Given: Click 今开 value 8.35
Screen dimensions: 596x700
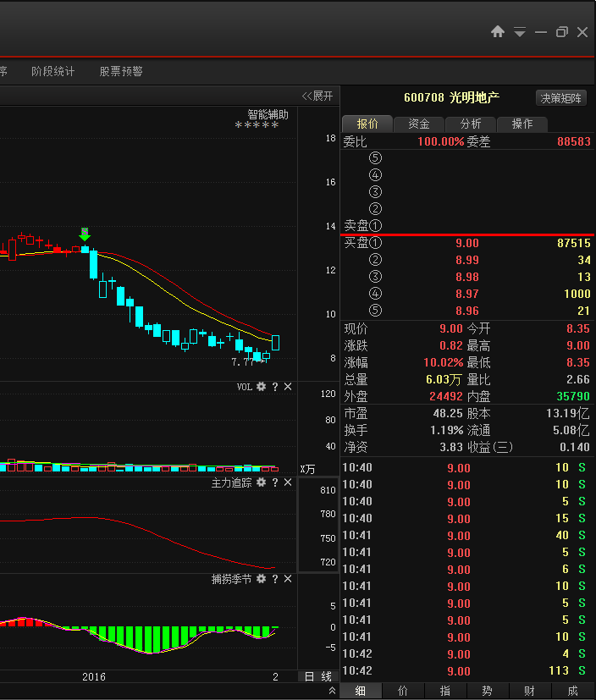Looking at the screenshot, I should coord(577,328).
